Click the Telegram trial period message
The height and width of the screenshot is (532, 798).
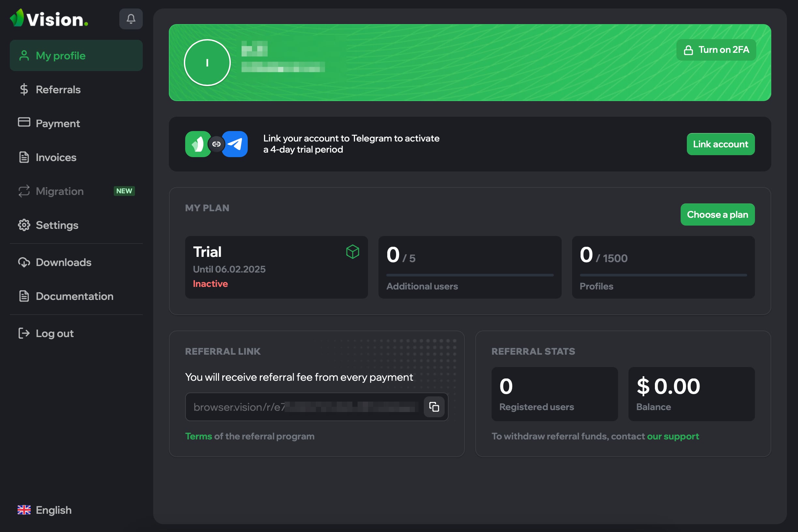[351, 144]
